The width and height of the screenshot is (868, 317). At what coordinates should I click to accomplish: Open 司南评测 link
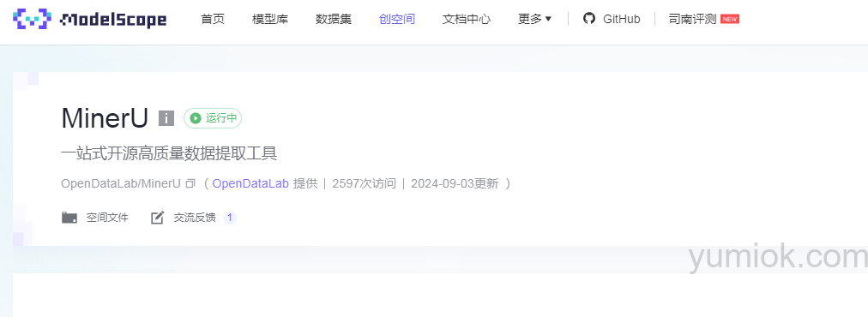[692, 20]
